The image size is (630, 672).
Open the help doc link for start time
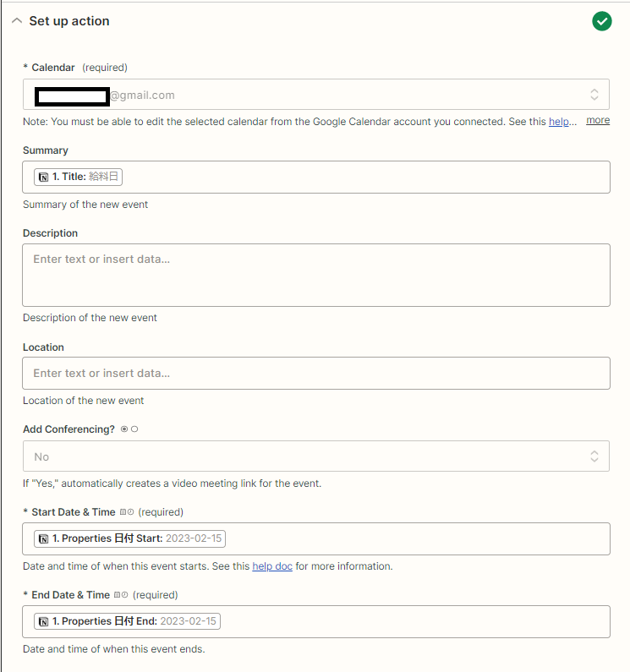pos(272,566)
